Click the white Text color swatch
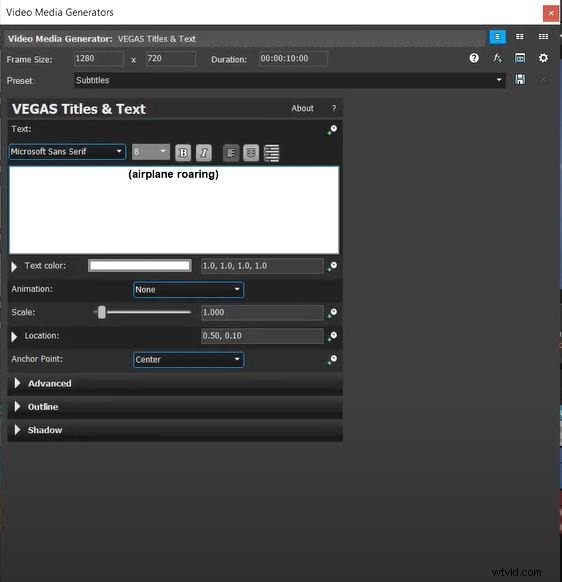The image size is (562, 582). [140, 266]
